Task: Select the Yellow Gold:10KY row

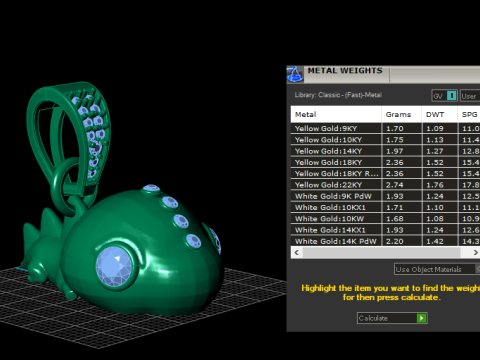Action: pos(385,140)
